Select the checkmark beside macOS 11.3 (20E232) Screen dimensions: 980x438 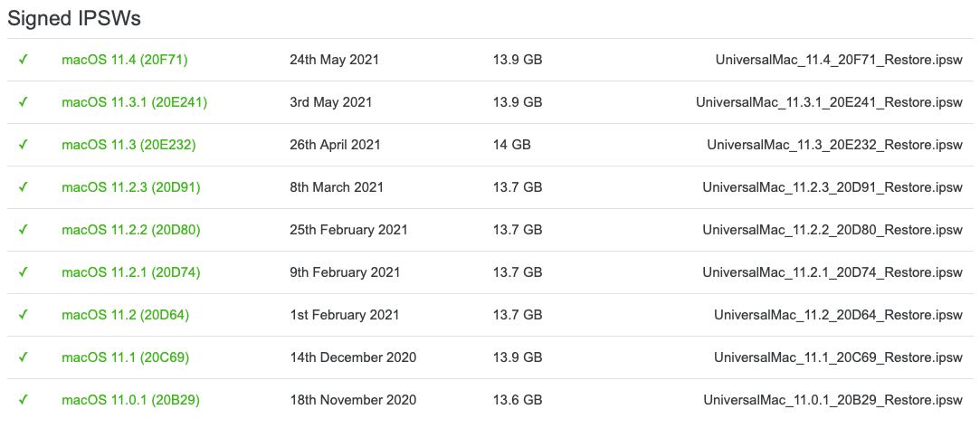(24, 145)
